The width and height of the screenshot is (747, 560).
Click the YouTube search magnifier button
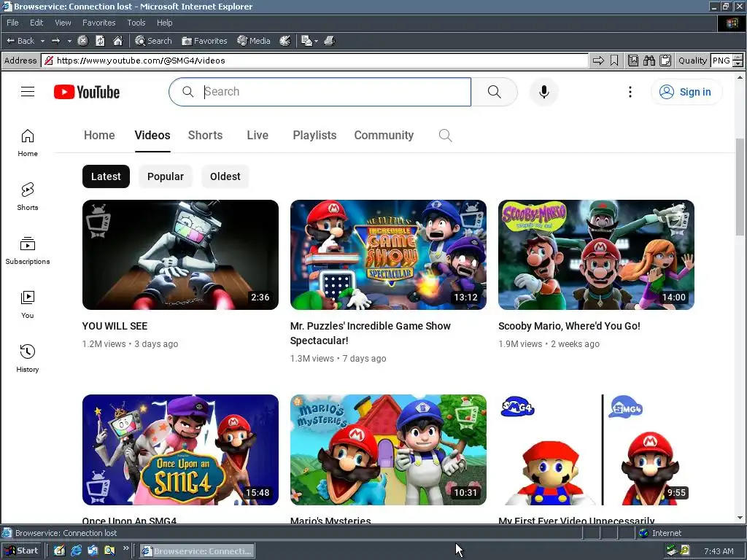(x=494, y=92)
